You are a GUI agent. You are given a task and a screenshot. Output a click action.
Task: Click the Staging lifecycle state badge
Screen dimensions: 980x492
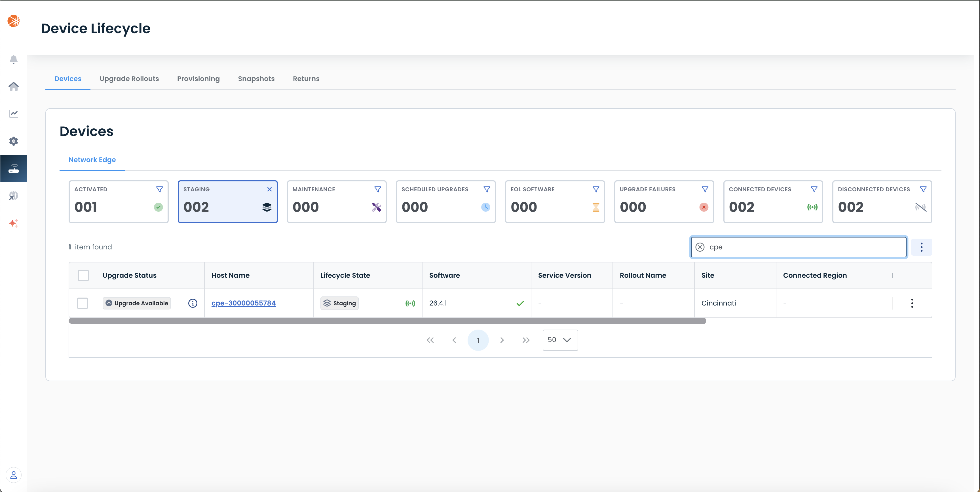click(339, 303)
